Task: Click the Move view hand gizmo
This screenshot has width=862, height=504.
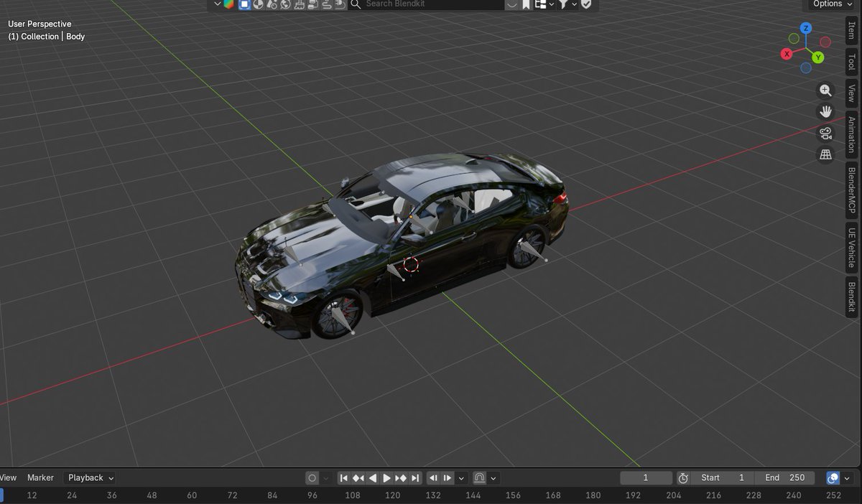Action: tap(826, 112)
